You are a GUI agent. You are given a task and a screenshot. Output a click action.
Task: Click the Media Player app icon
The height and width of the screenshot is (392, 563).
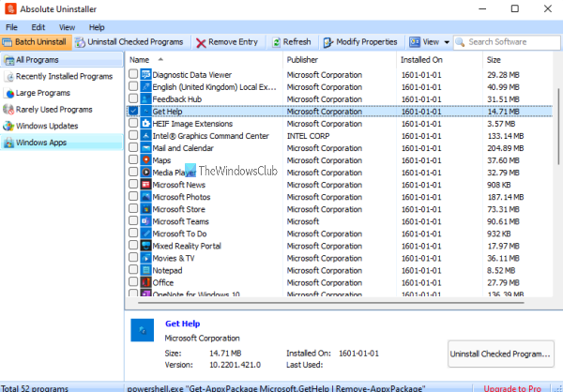point(145,173)
